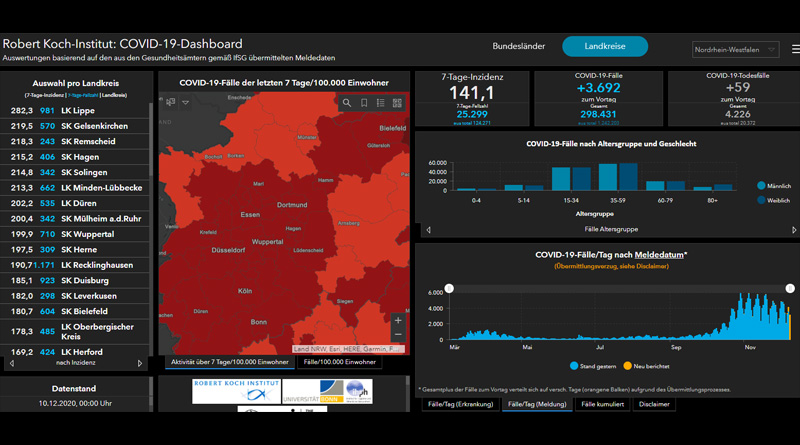Grab the left time range slider handle
Image resolution: width=800 pixels, height=445 pixels.
[449, 288]
